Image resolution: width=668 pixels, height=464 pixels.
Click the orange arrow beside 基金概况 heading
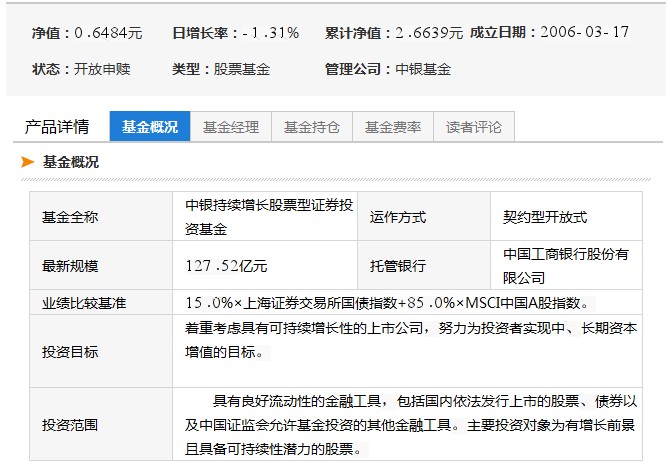28,162
